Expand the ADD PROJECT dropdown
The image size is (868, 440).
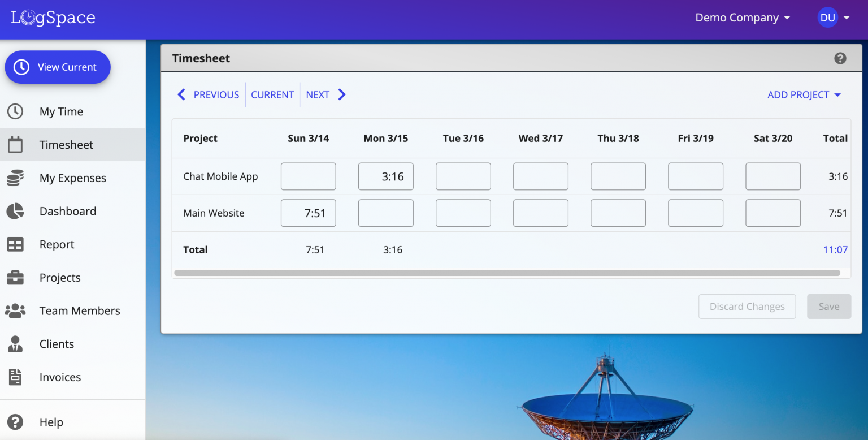pyautogui.click(x=804, y=94)
